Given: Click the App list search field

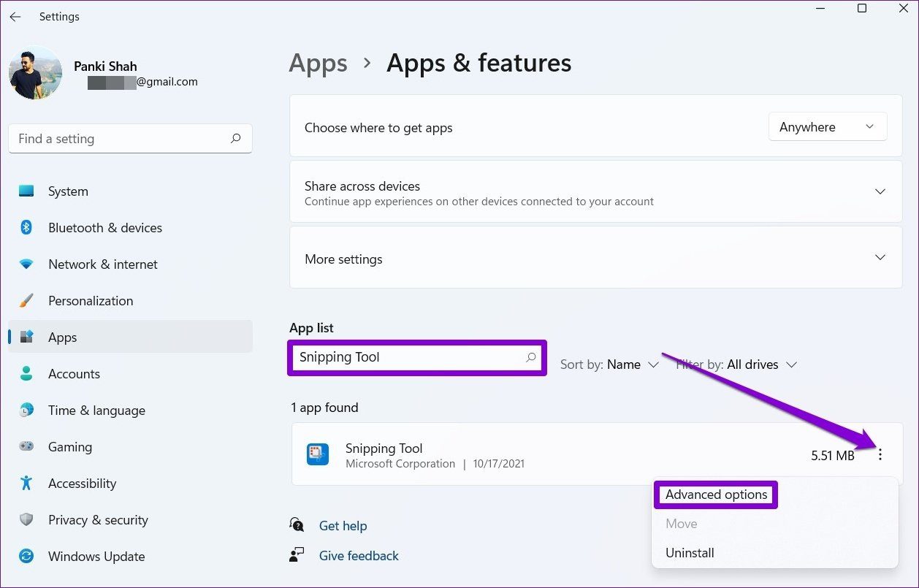Looking at the screenshot, I should pyautogui.click(x=417, y=358).
